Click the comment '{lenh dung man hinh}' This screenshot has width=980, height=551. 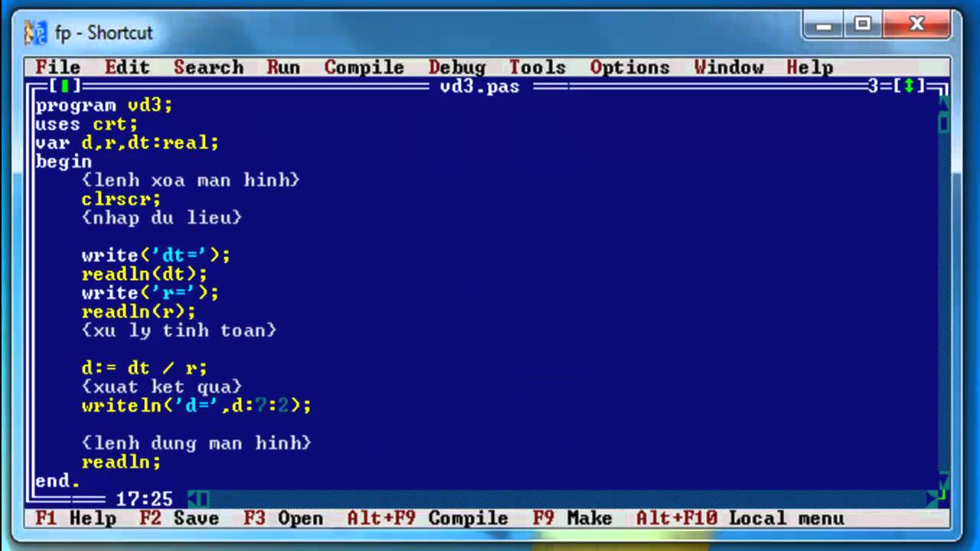pyautogui.click(x=197, y=443)
